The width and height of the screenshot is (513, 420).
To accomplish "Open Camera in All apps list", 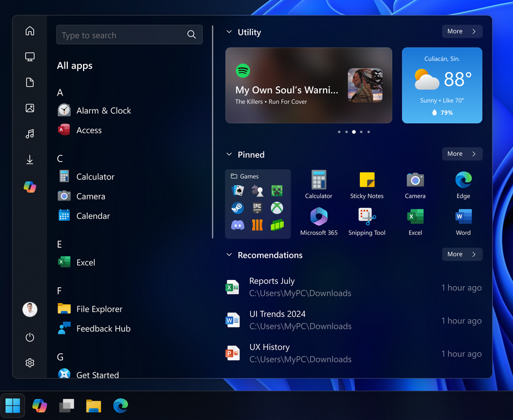I will click(x=82, y=196).
